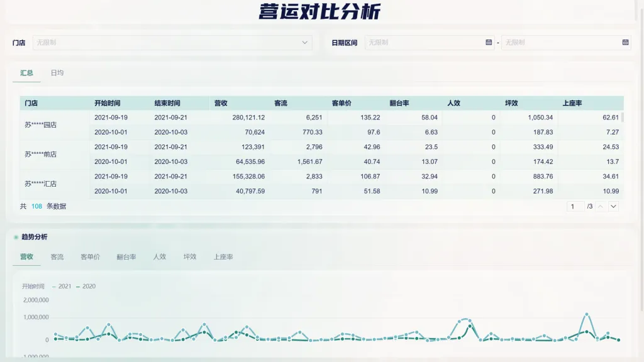Image resolution: width=644 pixels, height=362 pixels.
Task: Click 客单价 value 135.22
Action: tap(370, 118)
